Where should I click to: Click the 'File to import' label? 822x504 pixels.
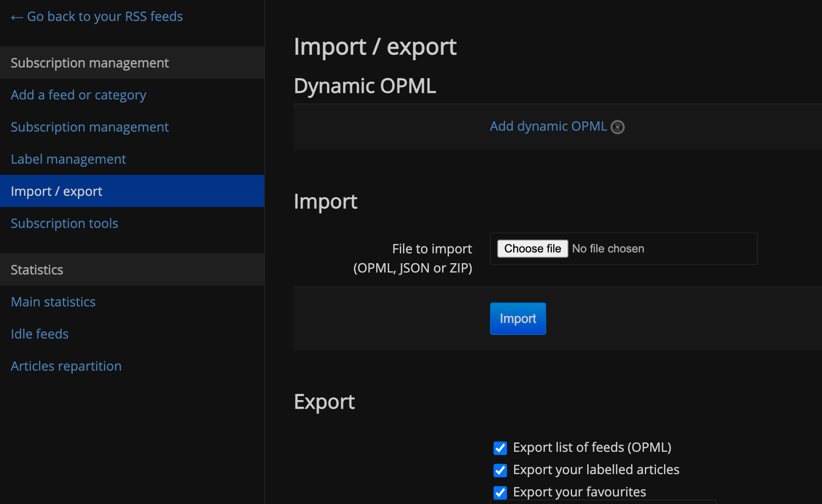[413, 258]
